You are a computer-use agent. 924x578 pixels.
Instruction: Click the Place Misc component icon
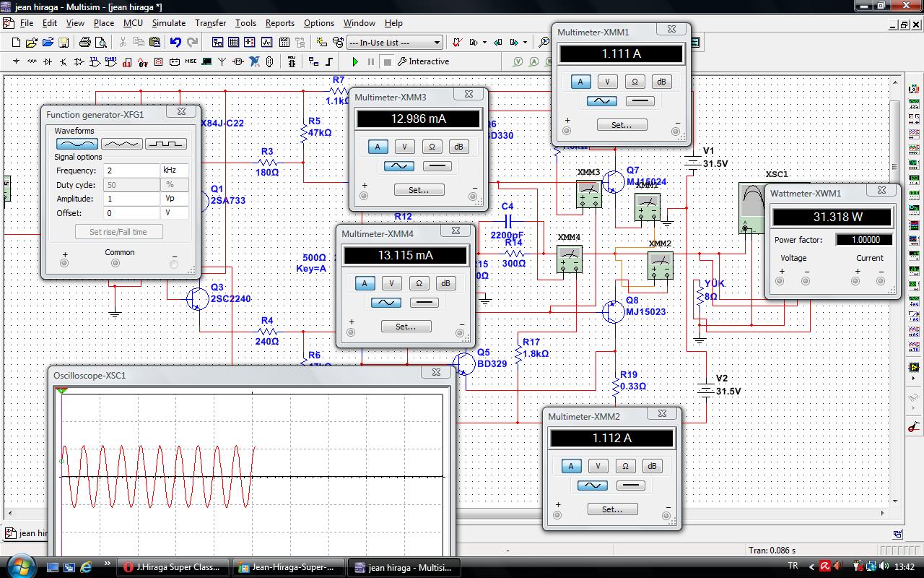pos(191,62)
